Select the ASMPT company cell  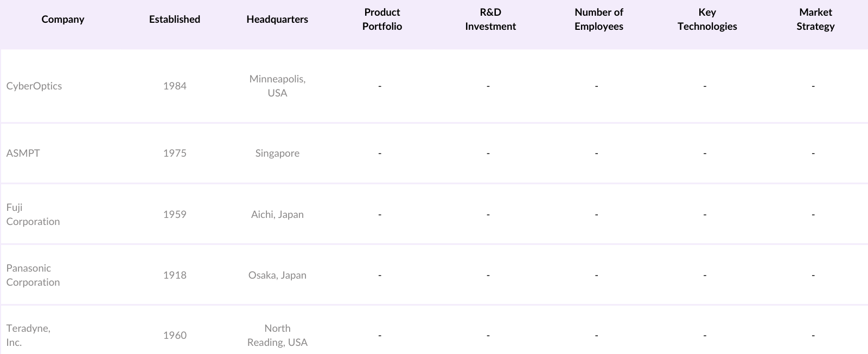tap(23, 153)
